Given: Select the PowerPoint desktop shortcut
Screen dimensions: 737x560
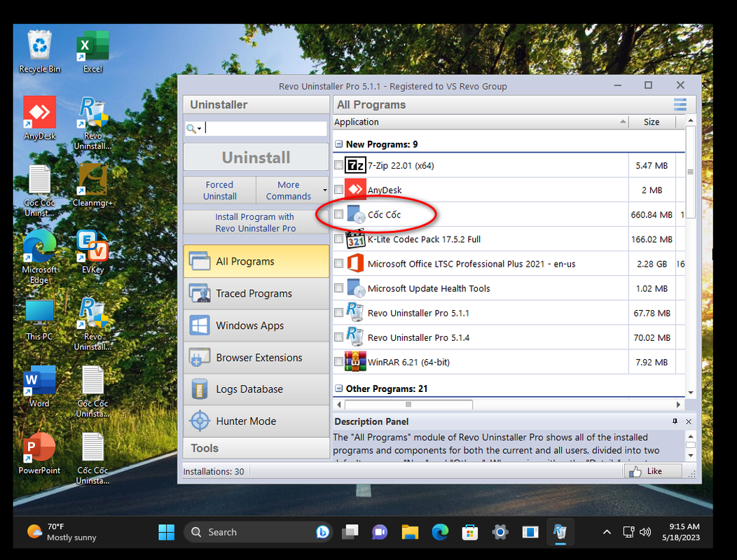Looking at the screenshot, I should (x=39, y=453).
